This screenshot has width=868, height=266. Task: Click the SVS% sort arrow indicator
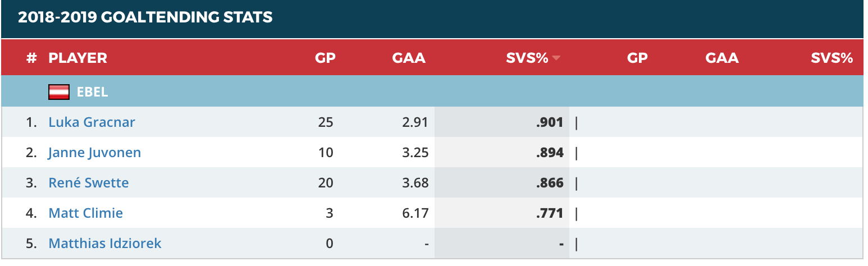pyautogui.click(x=556, y=58)
